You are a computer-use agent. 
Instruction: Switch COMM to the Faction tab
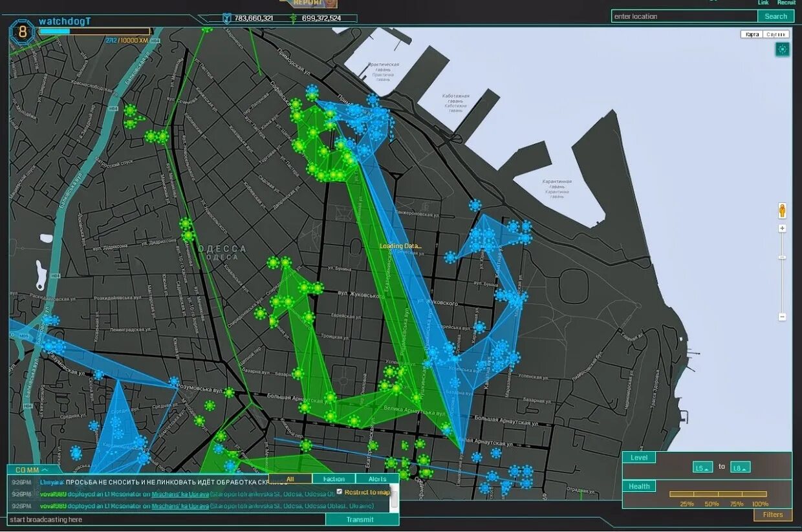[334, 479]
